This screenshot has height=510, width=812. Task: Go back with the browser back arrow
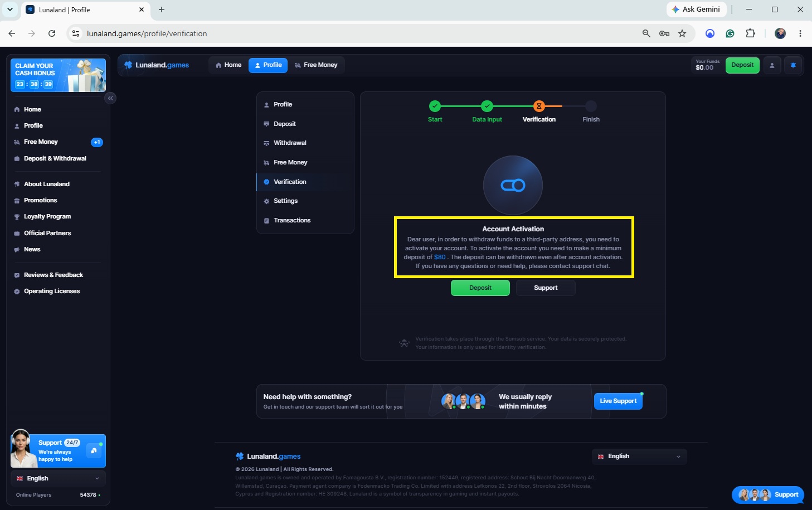point(12,33)
